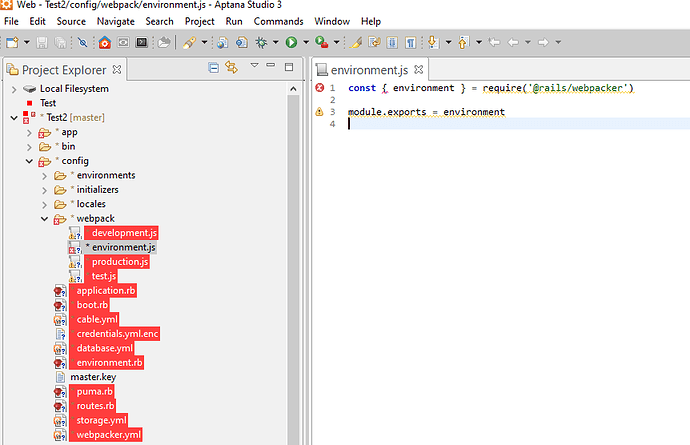The height and width of the screenshot is (445, 690).
Task: Click the first web browser document icon
Action: point(223,42)
